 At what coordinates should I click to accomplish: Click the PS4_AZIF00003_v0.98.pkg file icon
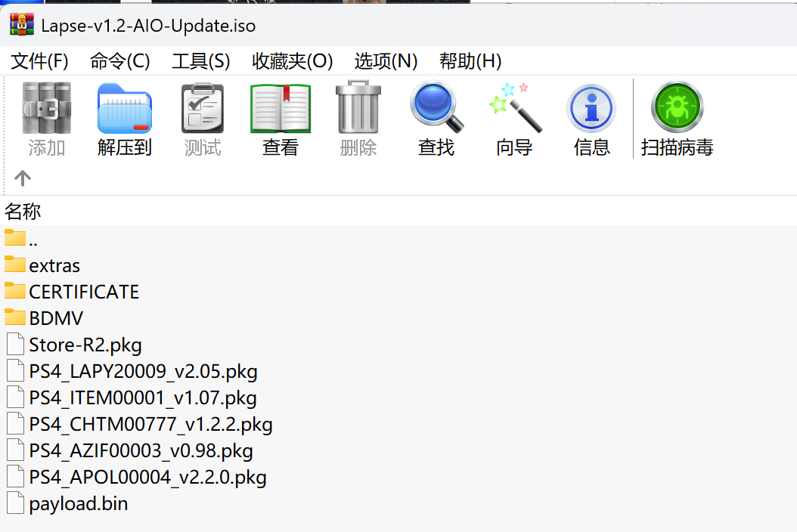point(15,449)
